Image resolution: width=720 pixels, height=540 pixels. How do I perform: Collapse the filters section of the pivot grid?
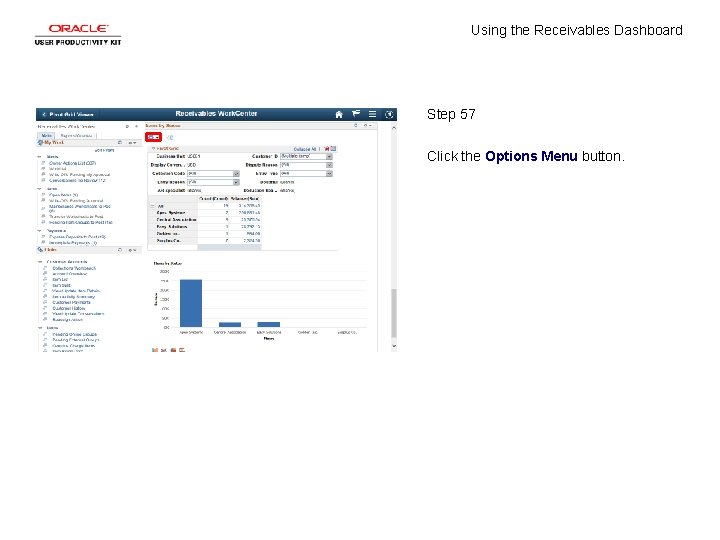(154, 149)
